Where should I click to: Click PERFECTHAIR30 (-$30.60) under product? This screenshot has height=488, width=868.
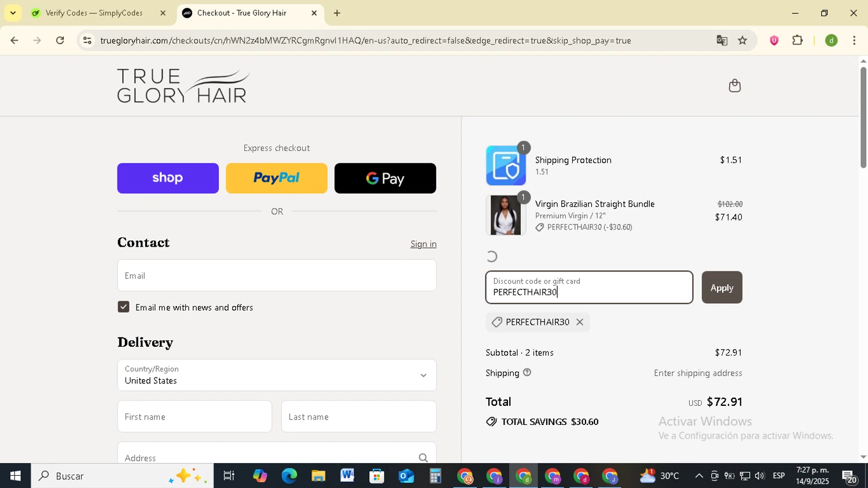[590, 228]
